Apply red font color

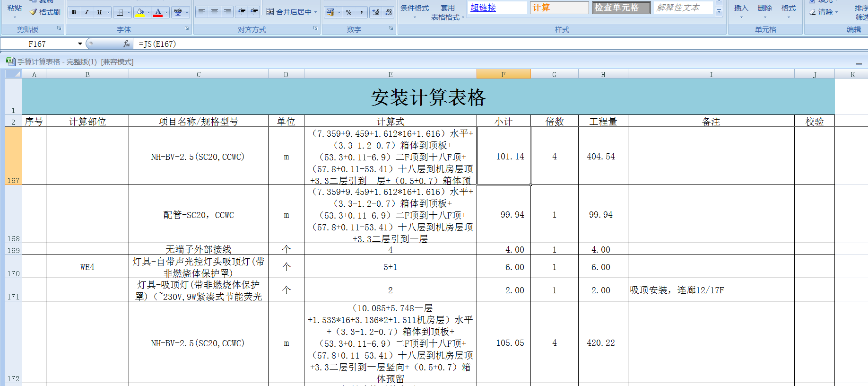pyautogui.click(x=158, y=12)
